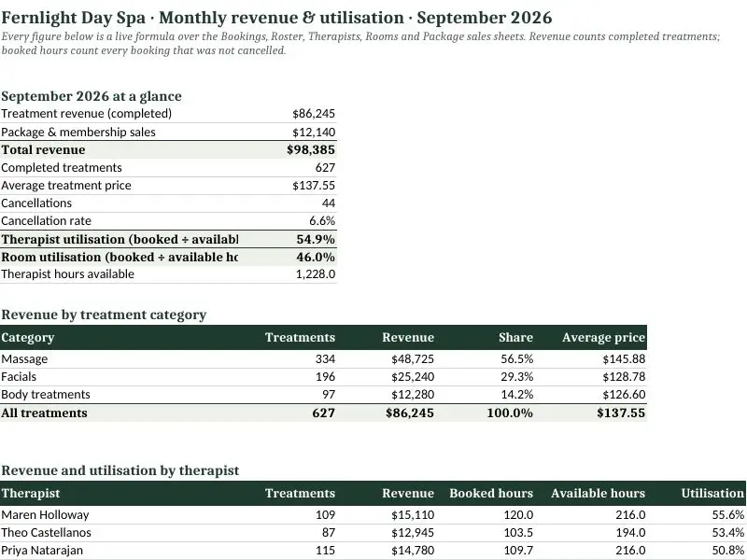
Task: Click the 'Therapist' column header
Action: pos(31,493)
